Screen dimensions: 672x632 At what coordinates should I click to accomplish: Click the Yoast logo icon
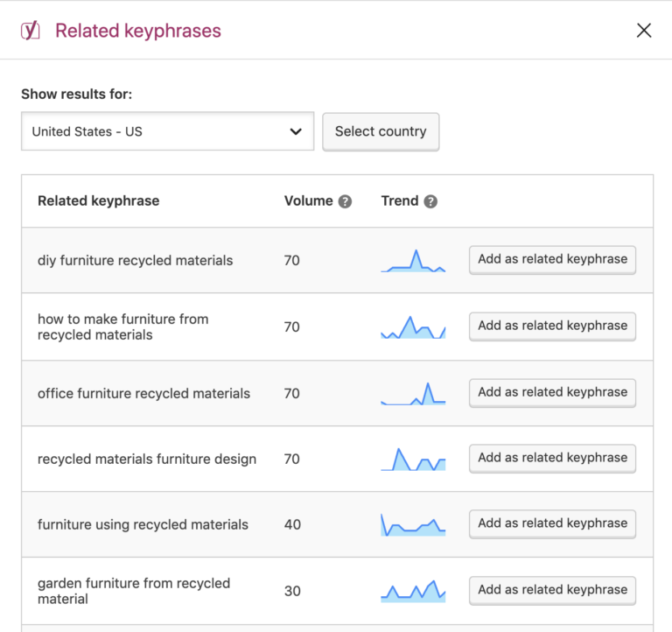(x=31, y=31)
